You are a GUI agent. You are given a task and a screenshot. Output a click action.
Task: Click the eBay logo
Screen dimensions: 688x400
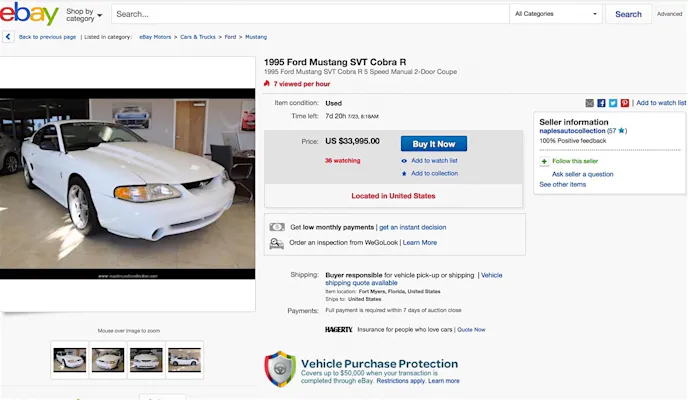30,14
